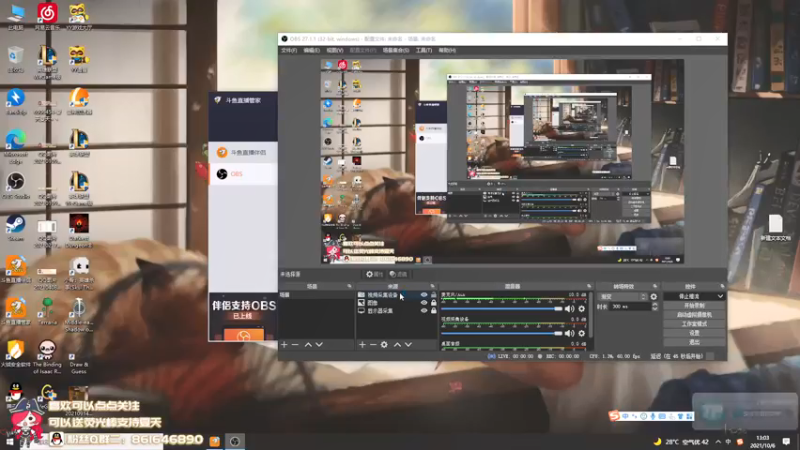Open Terraria desktop shortcut
This screenshot has width=800, height=450.
pyautogui.click(x=47, y=312)
